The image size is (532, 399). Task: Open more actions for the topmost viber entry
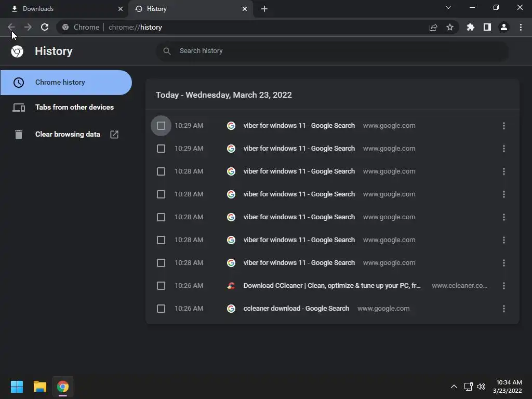[504, 126]
